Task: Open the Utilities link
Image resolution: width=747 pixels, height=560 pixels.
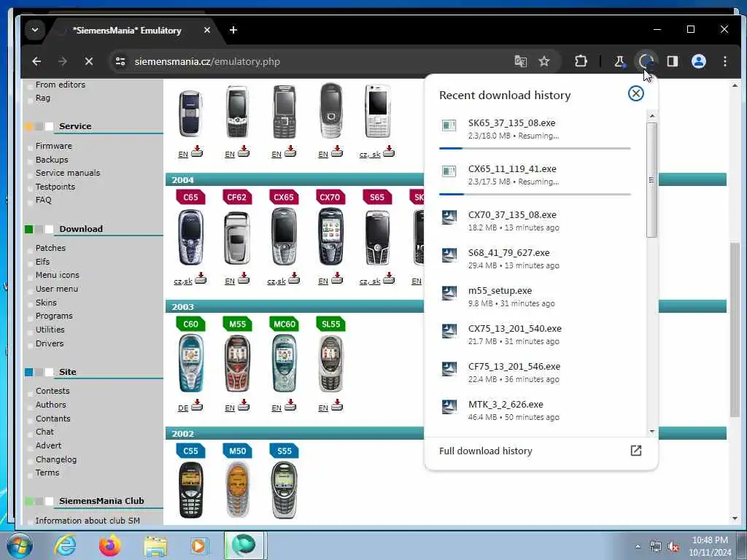Action: pos(50,330)
